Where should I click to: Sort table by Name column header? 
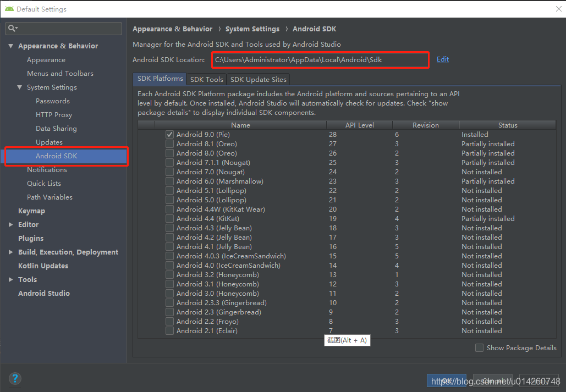(x=240, y=125)
